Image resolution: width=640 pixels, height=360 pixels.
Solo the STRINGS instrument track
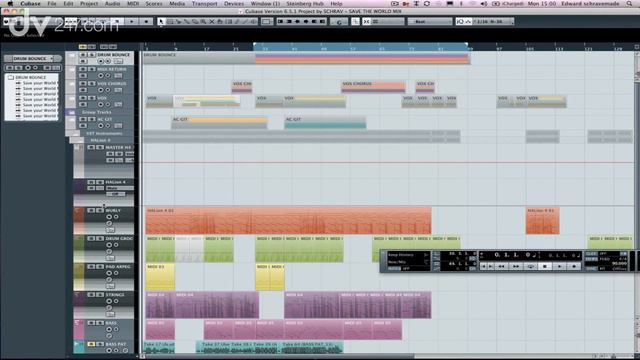100,295
